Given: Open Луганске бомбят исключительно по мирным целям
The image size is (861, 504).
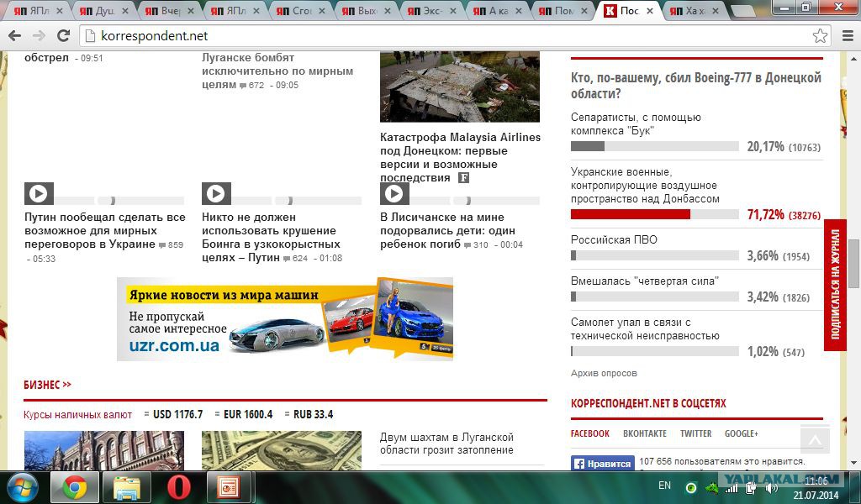Looking at the screenshot, I should [x=277, y=71].
